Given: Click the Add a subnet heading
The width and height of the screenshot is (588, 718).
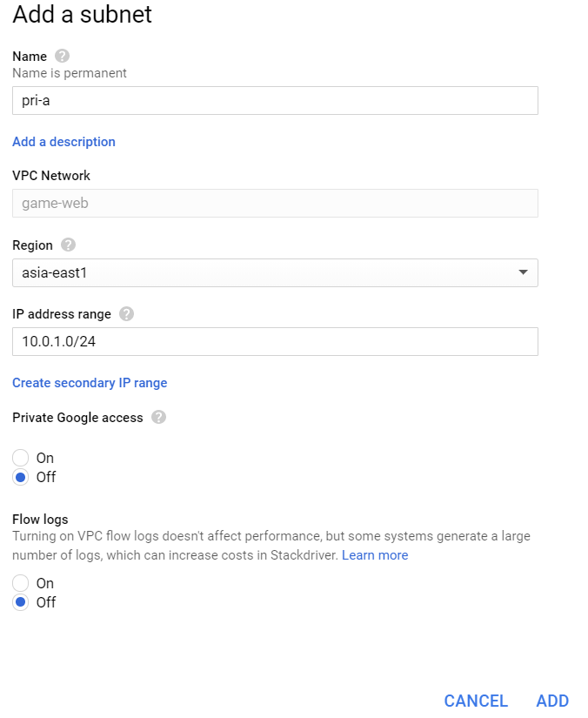Looking at the screenshot, I should tap(82, 15).
